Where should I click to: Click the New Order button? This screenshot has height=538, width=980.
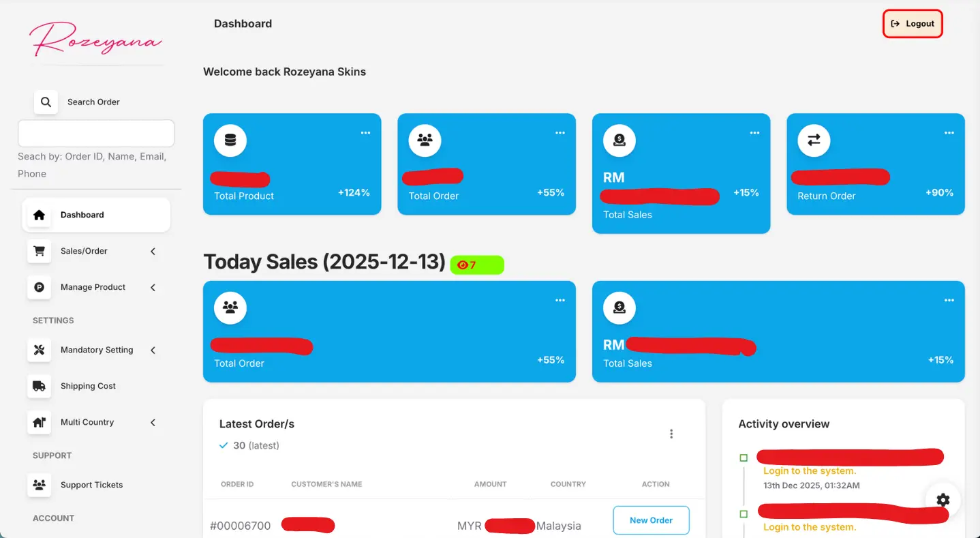point(651,520)
